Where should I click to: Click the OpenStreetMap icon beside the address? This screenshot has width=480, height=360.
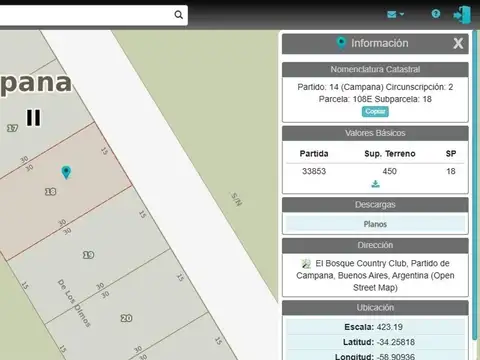click(x=306, y=263)
